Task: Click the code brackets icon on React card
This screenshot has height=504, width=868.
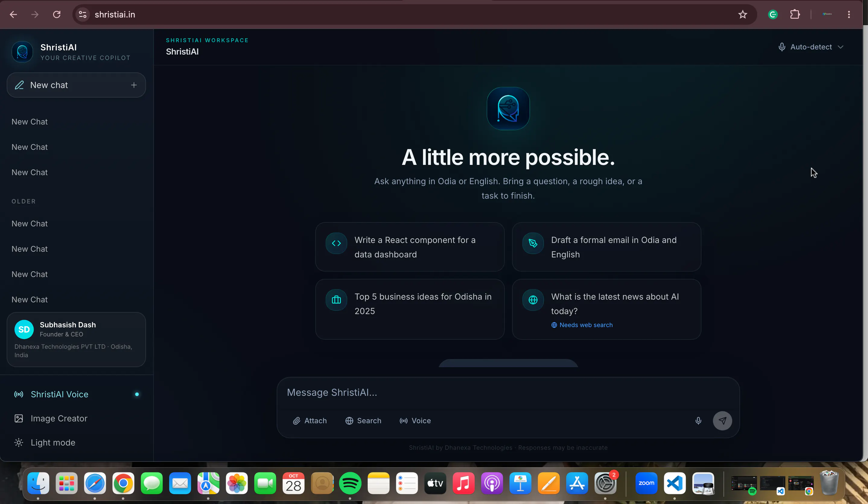Action: click(336, 243)
